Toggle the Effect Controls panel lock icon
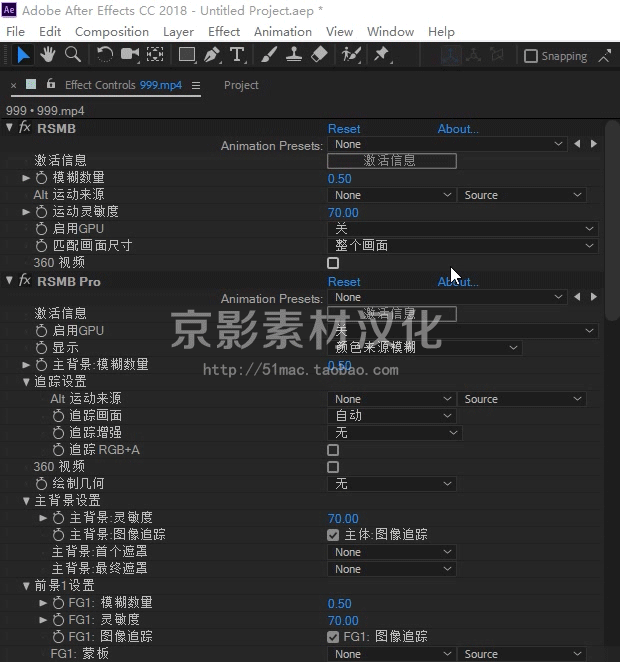The width and height of the screenshot is (620, 662). coord(51,84)
